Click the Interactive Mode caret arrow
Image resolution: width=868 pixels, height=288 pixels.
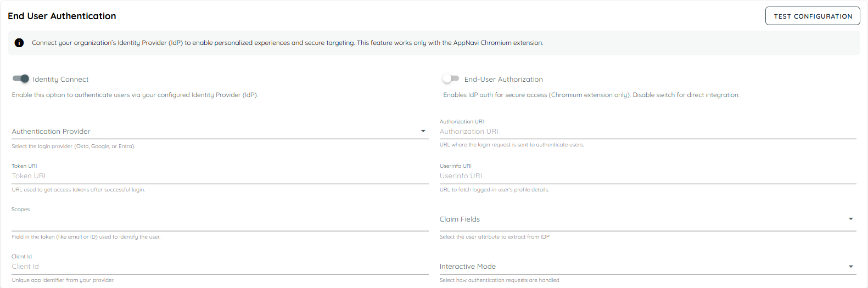(851, 267)
